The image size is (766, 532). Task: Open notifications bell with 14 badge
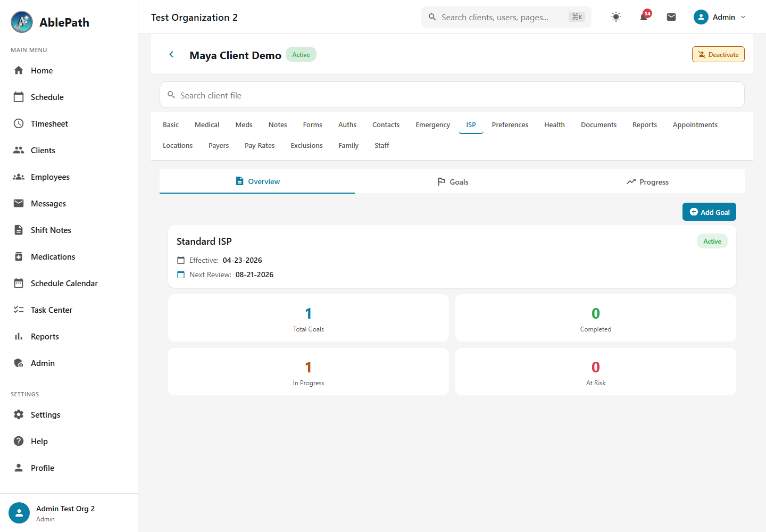click(644, 17)
